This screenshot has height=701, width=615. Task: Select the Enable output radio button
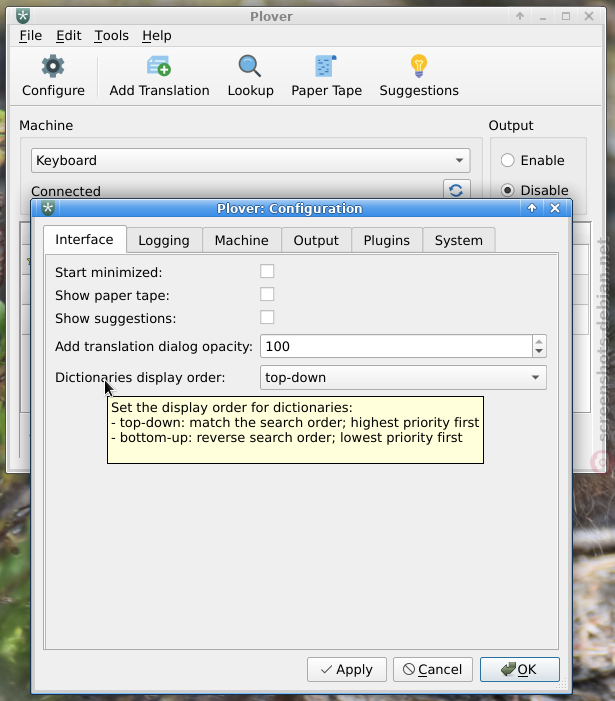533,160
